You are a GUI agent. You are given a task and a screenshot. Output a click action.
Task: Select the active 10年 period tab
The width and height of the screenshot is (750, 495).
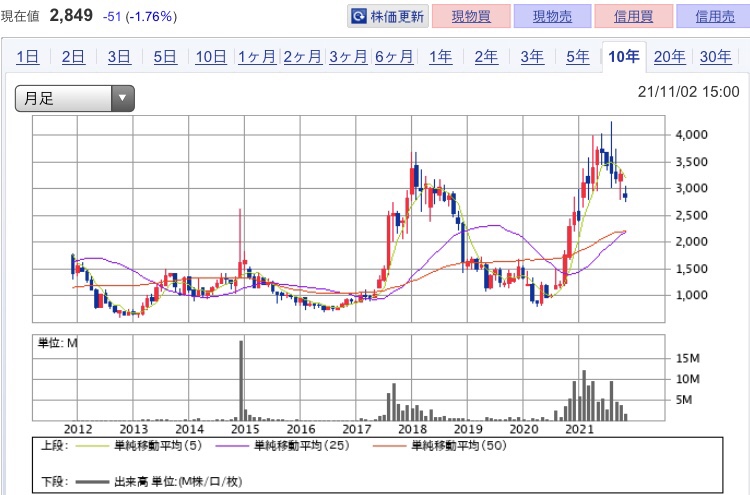click(624, 57)
